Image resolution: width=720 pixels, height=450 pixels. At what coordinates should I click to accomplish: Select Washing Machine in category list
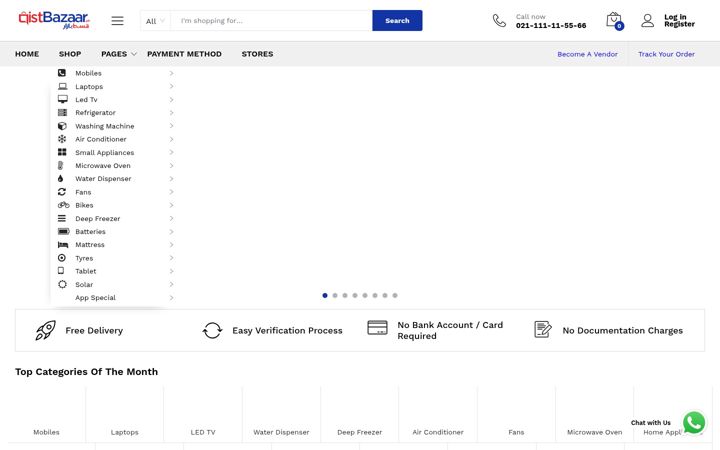pos(105,126)
